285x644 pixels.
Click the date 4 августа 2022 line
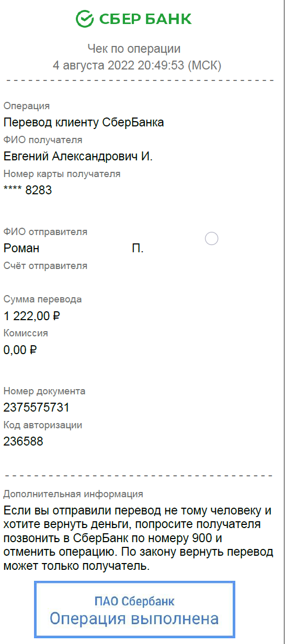pos(137,65)
